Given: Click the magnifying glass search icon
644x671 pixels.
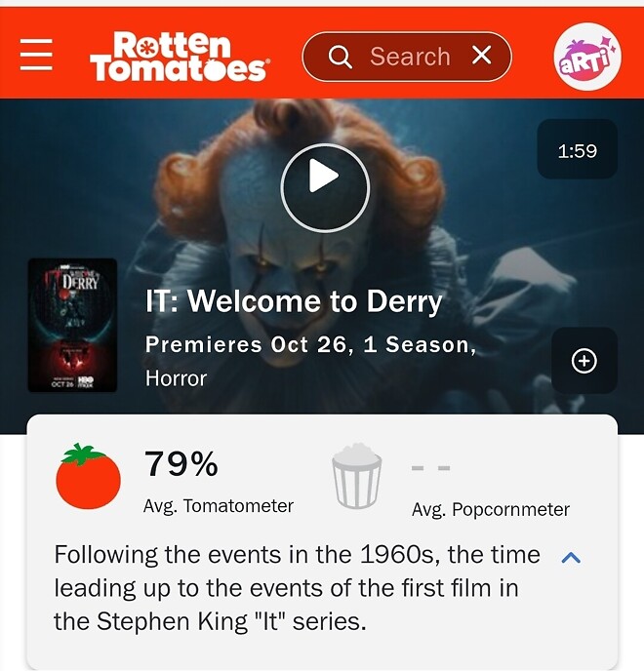Looking at the screenshot, I should (x=340, y=57).
